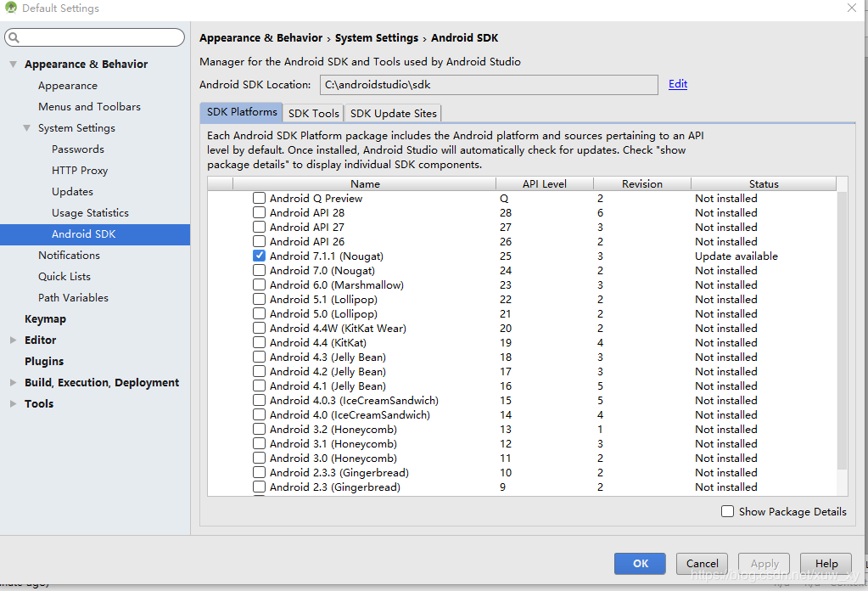
Task: Toggle Show Package Details checkbox
Action: pos(727,511)
